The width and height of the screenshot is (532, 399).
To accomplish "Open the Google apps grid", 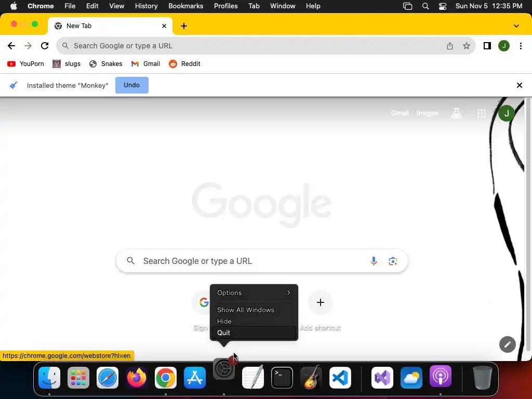I will pyautogui.click(x=482, y=113).
